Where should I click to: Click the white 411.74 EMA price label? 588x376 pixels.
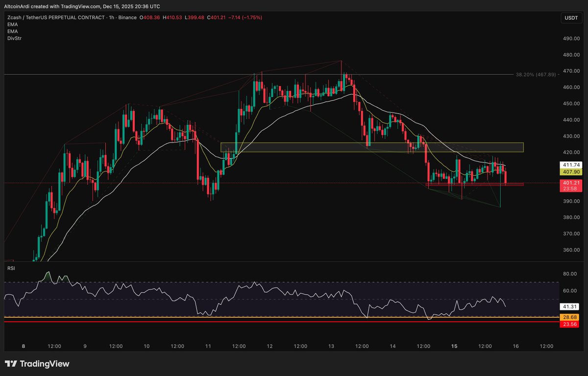click(x=570, y=165)
